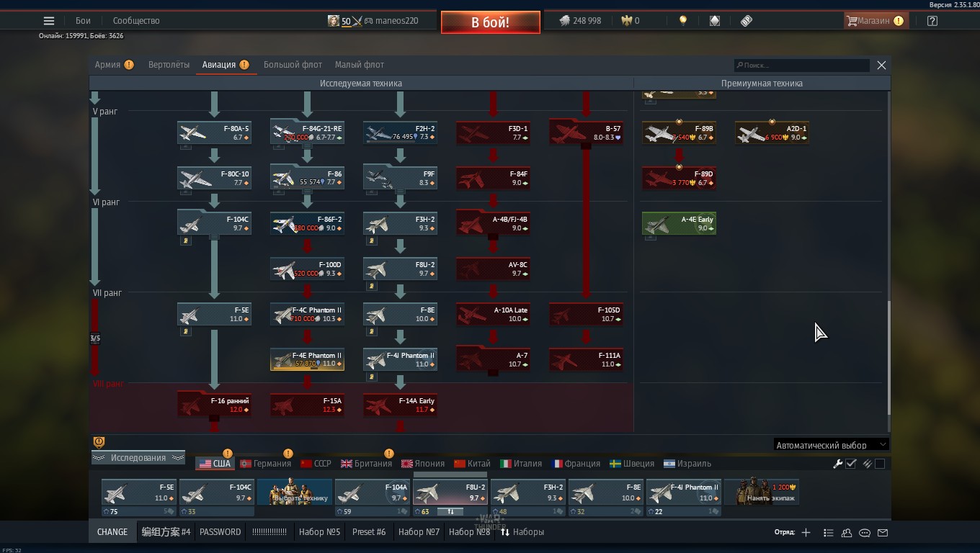Open the ticket icon in the top bar
Viewport: 980px width, 553px height.
click(x=747, y=21)
